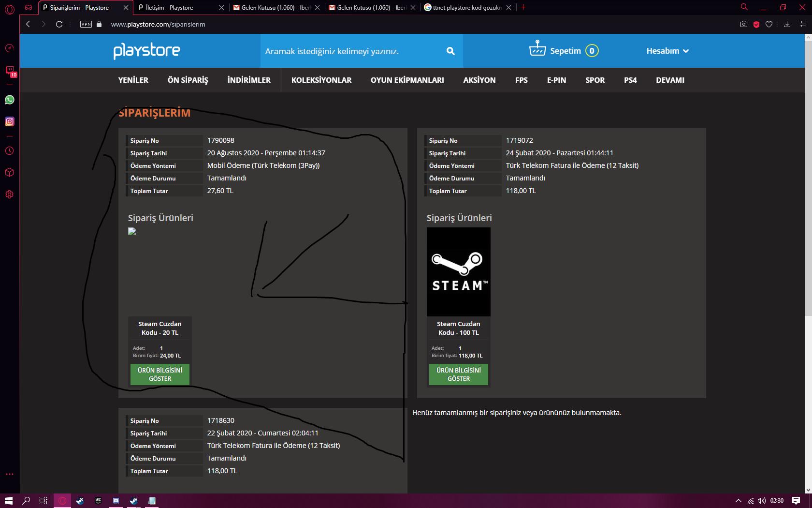Open the Windows Start button
The width and height of the screenshot is (812, 508).
point(8,501)
